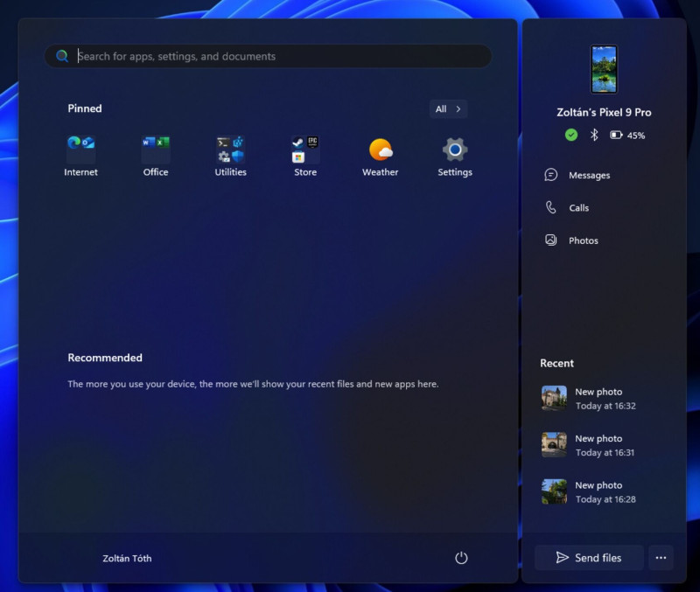The width and height of the screenshot is (700, 592).
Task: Click the Bluetooth status icon
Action: (x=594, y=135)
